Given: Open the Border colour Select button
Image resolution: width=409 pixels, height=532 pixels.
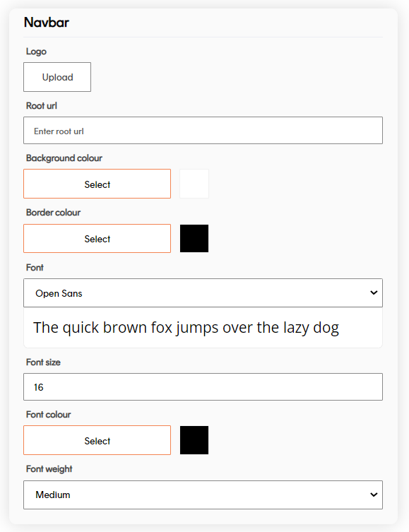Looking at the screenshot, I should [x=97, y=239].
